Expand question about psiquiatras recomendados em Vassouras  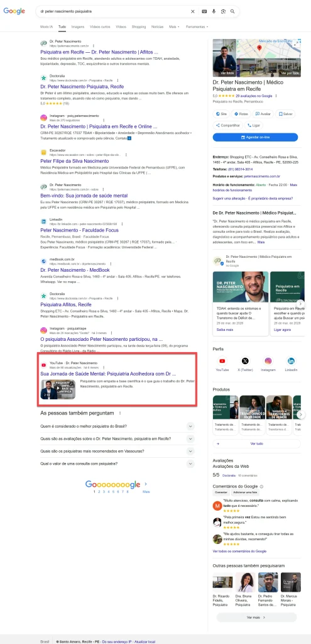click(117, 451)
